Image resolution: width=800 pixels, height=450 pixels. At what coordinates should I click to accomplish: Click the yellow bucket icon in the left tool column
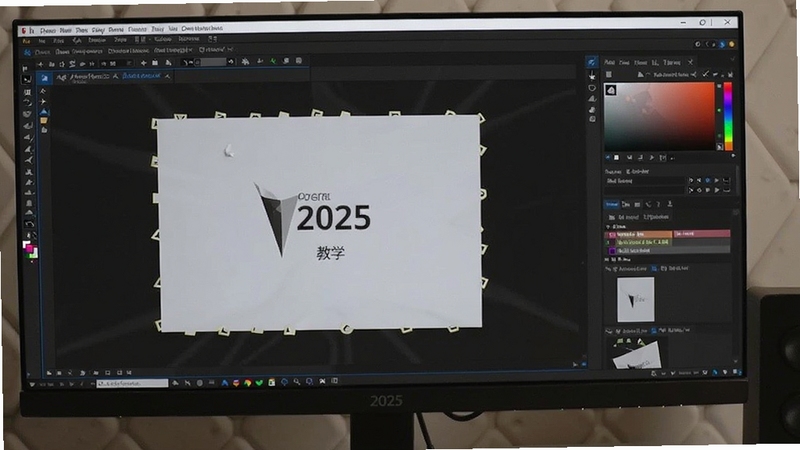[44, 120]
